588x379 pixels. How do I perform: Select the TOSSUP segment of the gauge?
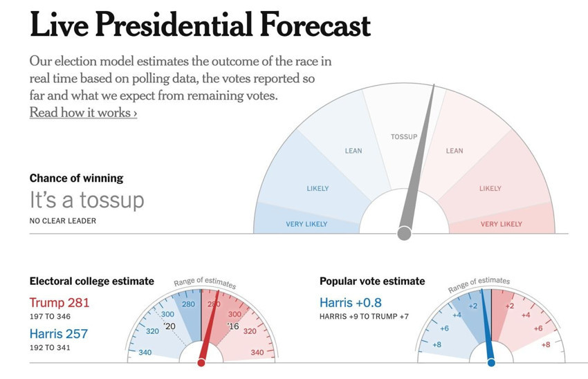[404, 136]
